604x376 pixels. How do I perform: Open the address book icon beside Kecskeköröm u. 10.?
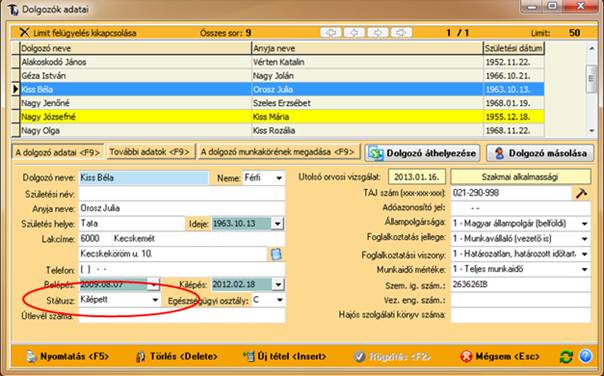click(276, 254)
